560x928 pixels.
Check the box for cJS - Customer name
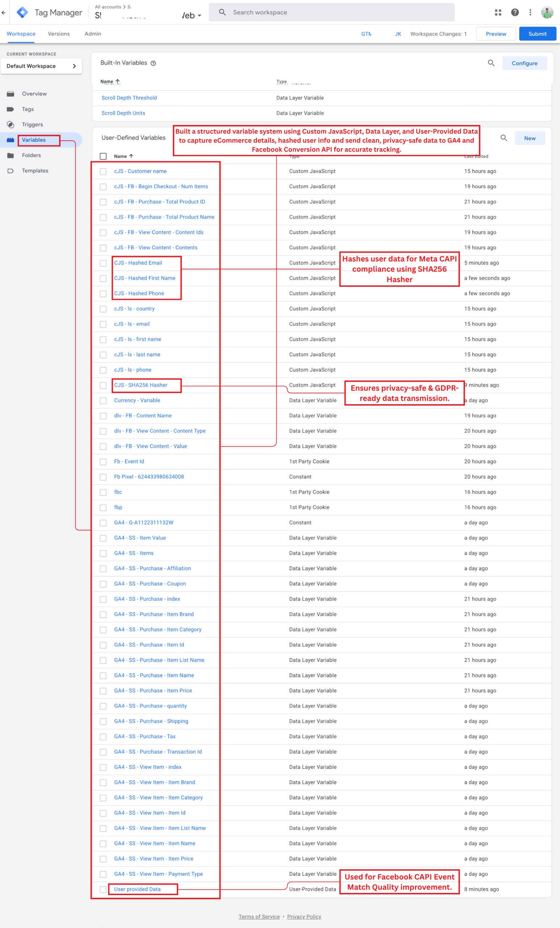point(103,171)
